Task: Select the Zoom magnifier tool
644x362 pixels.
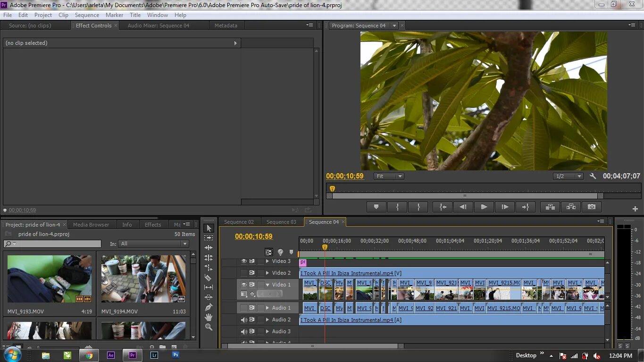Action: click(209, 327)
